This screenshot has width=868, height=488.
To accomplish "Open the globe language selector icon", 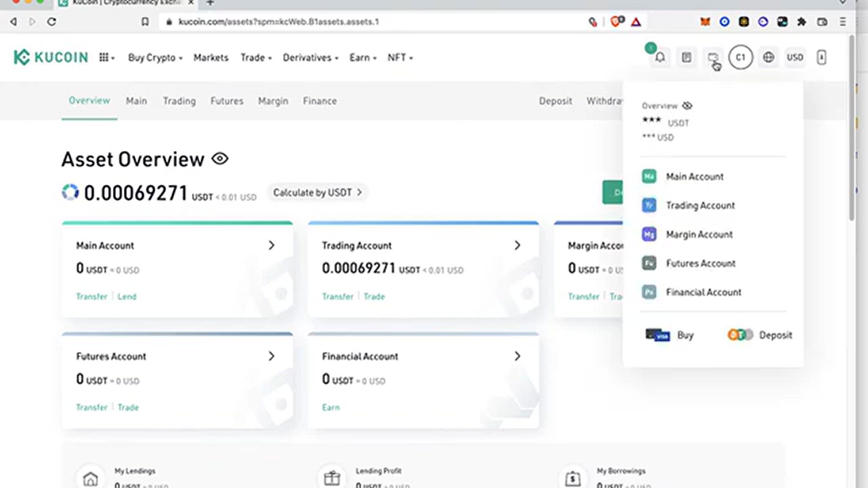I will point(768,57).
